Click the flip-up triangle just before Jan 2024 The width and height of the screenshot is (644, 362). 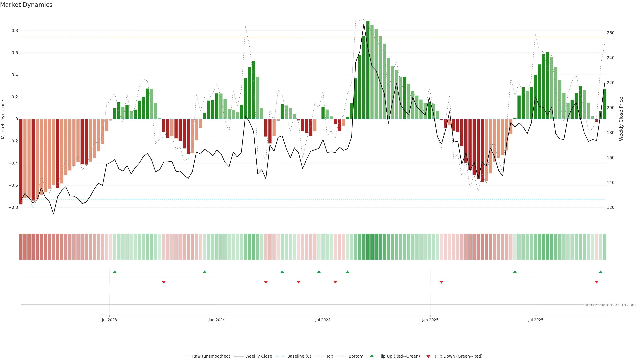click(x=204, y=272)
